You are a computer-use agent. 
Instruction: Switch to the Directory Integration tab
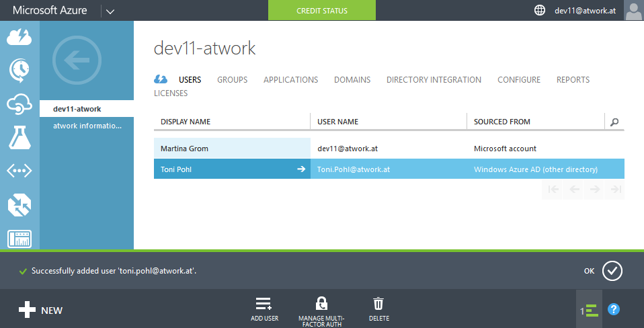click(x=434, y=79)
